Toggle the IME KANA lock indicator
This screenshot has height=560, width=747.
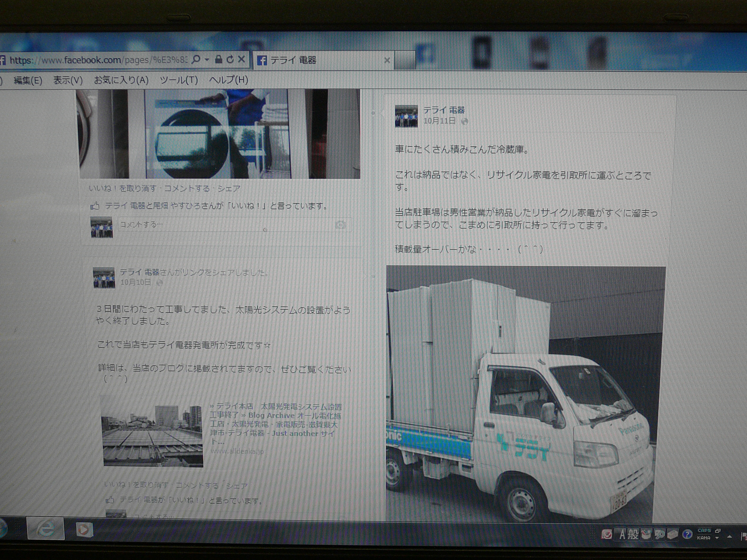704,538
